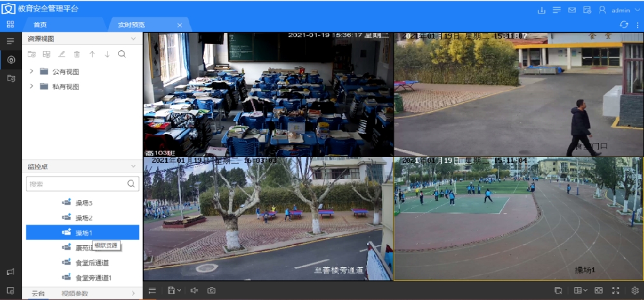Click the search icon in 资源视图 toolbar
644x300 pixels.
(122, 54)
